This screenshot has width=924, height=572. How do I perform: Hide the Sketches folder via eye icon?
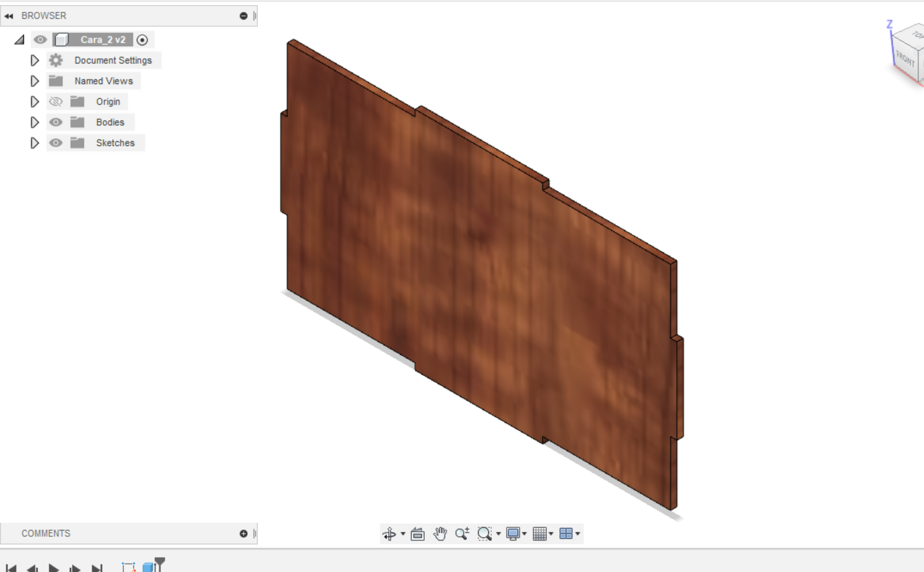point(56,143)
